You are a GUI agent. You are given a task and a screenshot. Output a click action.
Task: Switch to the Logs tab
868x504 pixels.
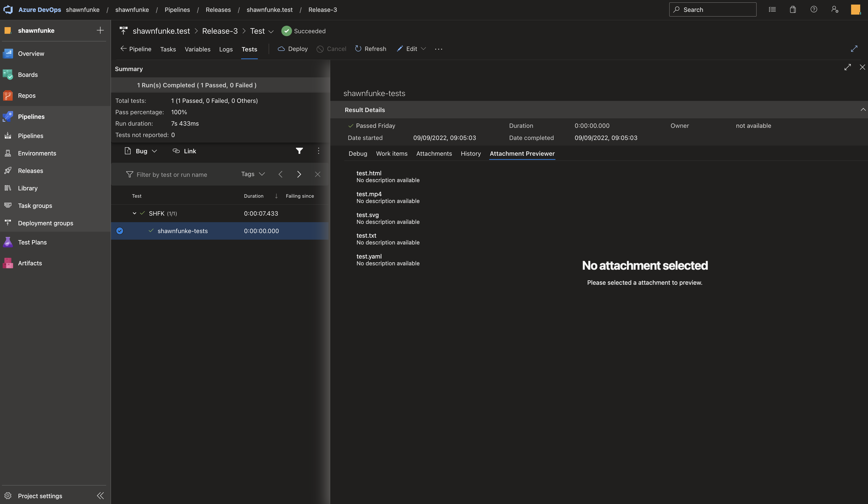pyautogui.click(x=226, y=49)
